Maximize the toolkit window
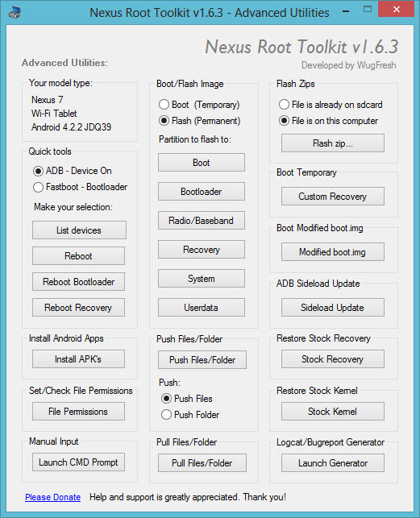Screen dimensions: 420x518 368,9
